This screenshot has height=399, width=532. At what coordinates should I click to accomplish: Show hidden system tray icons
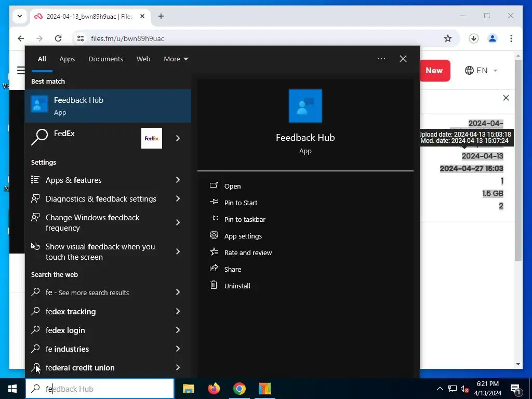(440, 389)
